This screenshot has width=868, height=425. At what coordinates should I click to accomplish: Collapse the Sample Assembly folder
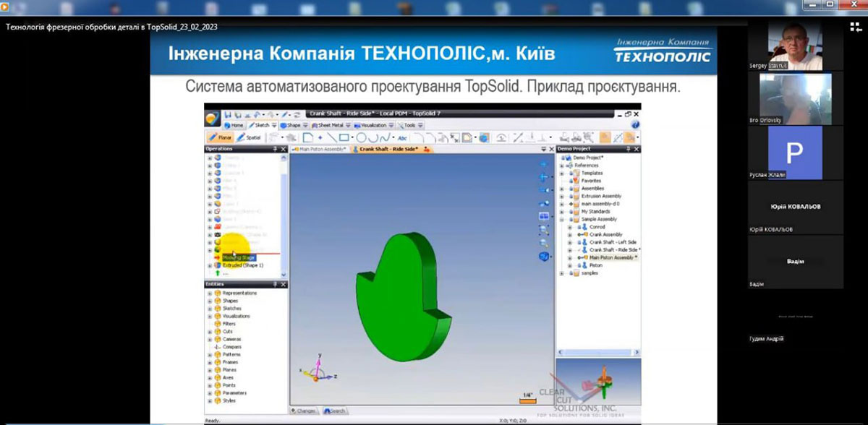[562, 219]
